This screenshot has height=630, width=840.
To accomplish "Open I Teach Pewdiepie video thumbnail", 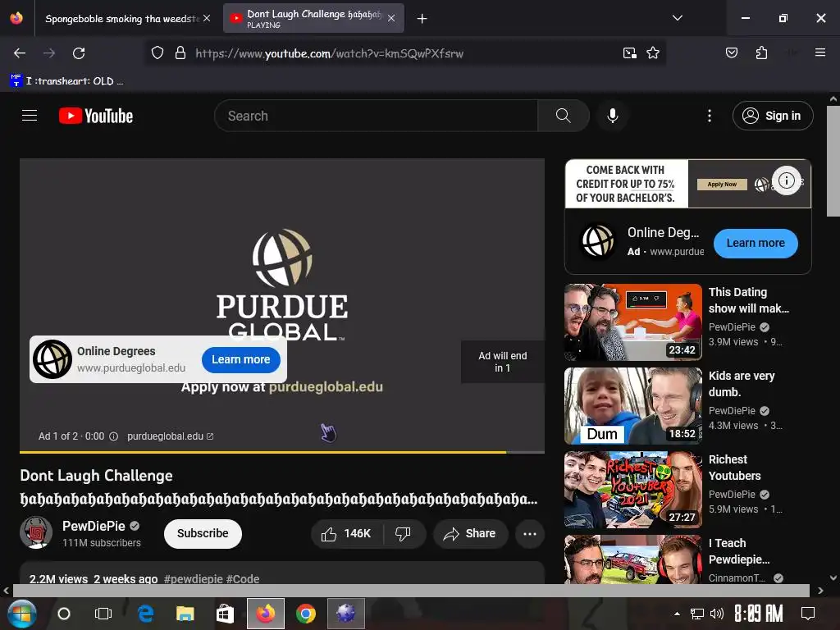I will [633, 559].
